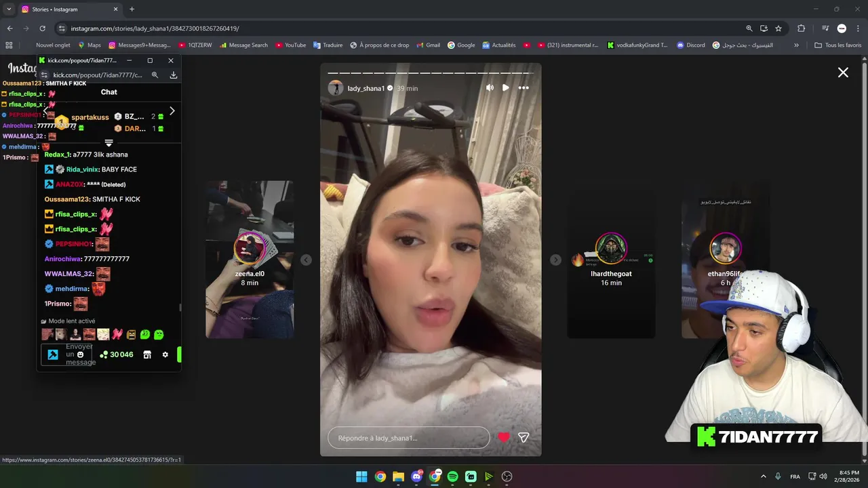Open the lhardthegoat story thumbnail
This screenshot has width=868, height=488.
[611, 260]
